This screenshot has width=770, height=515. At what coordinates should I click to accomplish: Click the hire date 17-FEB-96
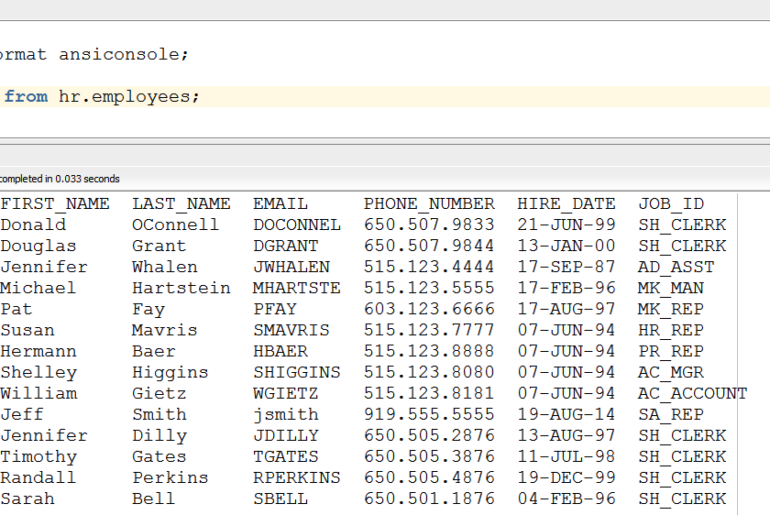566,288
